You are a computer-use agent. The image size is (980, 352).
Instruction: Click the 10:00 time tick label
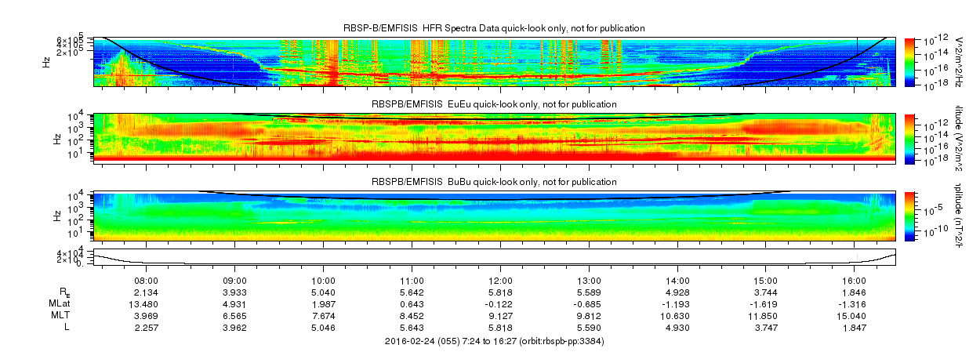click(324, 280)
